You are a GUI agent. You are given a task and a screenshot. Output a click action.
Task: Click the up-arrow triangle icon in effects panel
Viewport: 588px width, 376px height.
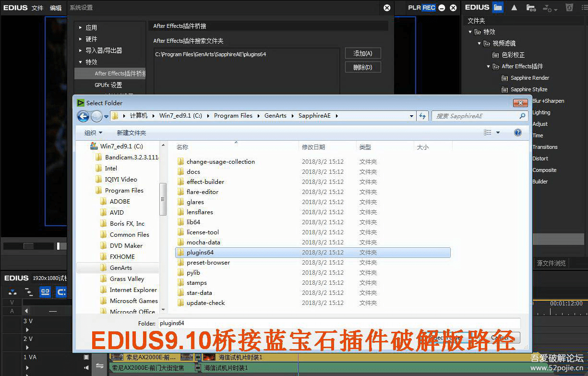tap(514, 8)
